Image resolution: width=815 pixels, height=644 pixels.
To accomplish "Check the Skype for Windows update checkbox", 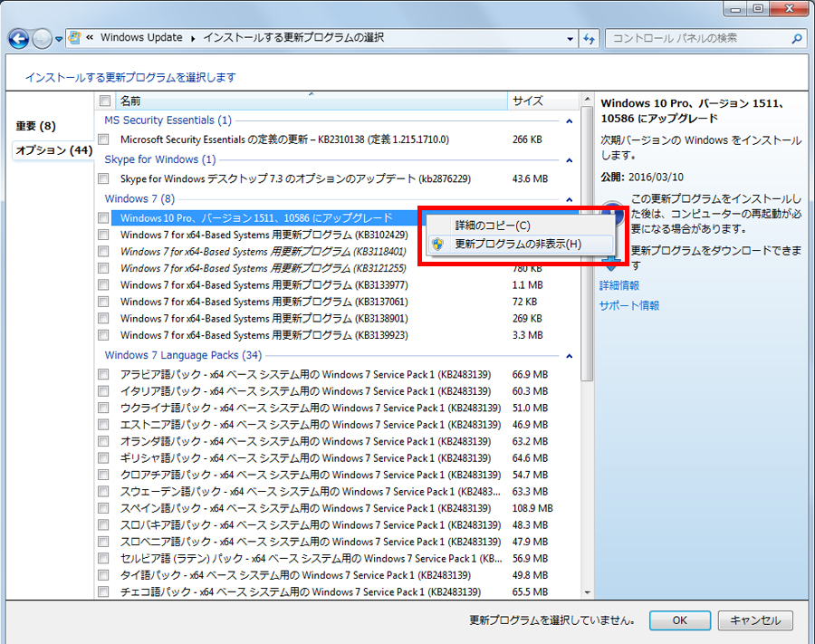I will pyautogui.click(x=103, y=178).
